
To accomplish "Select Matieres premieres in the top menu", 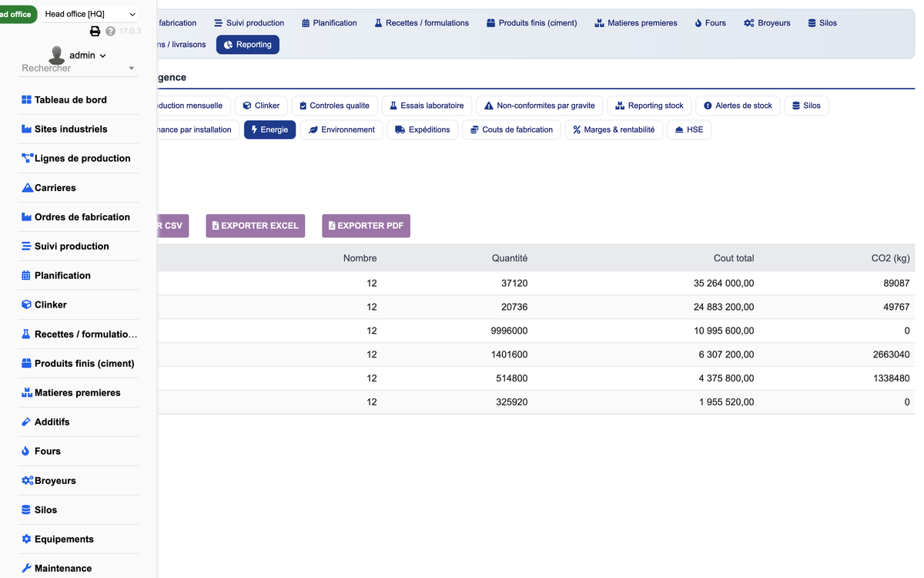I will [636, 23].
